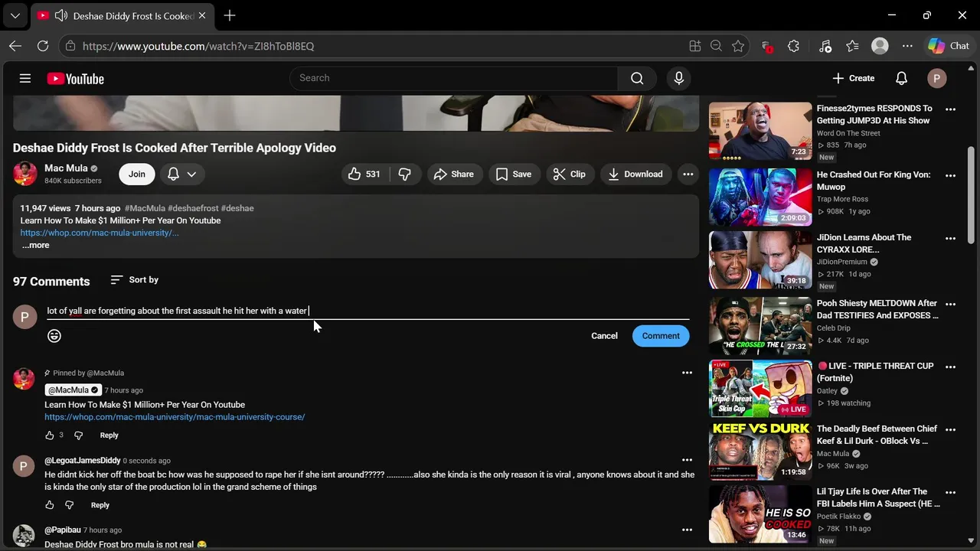This screenshot has height=551, width=980.
Task: Open the #MacMula hashtag
Action: tap(145, 208)
